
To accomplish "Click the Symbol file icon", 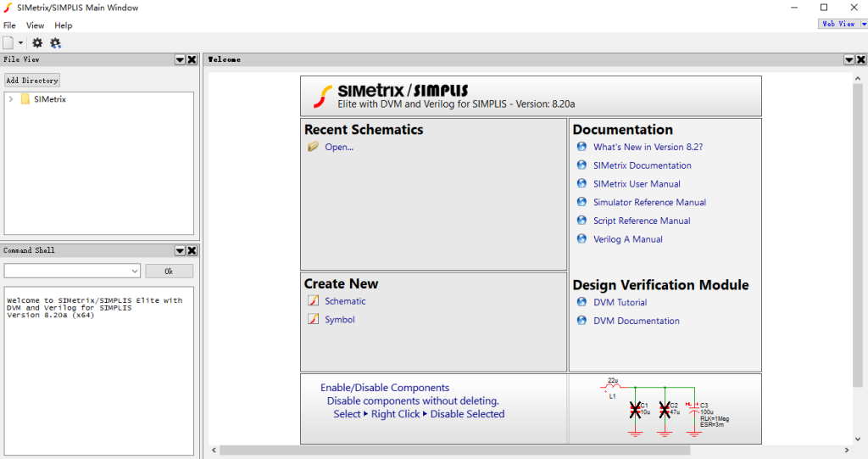I will point(314,319).
